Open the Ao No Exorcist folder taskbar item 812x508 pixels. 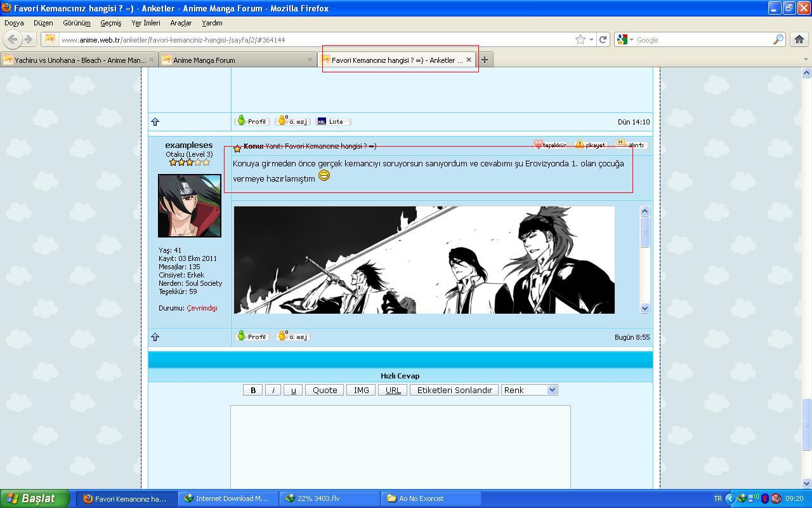point(431,498)
